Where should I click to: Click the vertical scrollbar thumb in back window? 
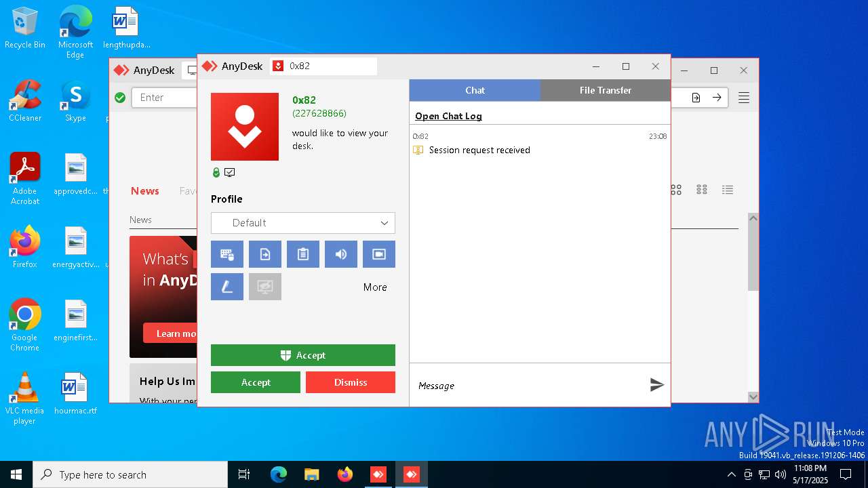pyautogui.click(x=753, y=258)
